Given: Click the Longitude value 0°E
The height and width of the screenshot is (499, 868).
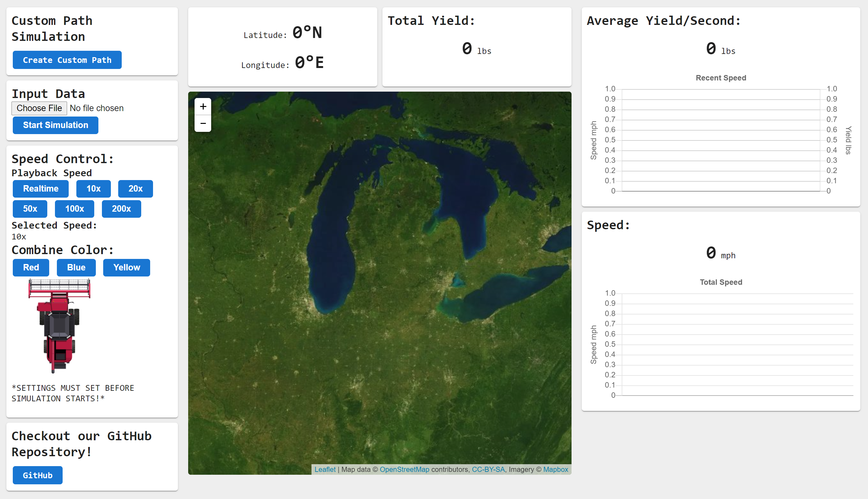Looking at the screenshot, I should [x=309, y=63].
